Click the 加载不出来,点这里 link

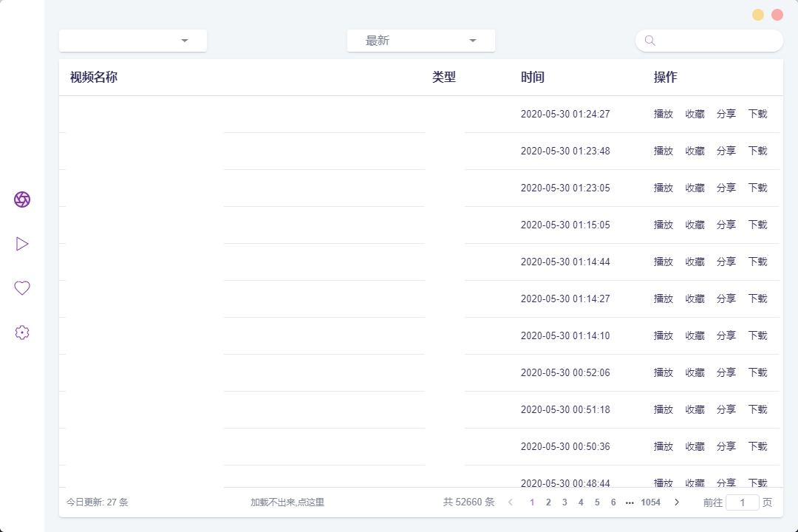pos(288,502)
